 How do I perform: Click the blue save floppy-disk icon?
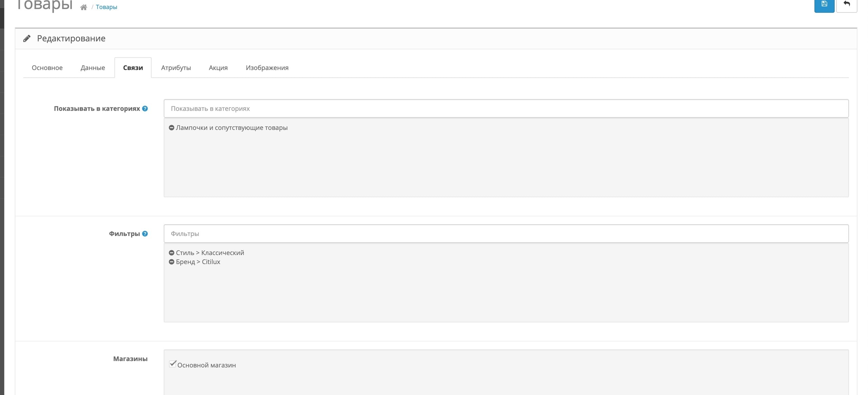824,4
